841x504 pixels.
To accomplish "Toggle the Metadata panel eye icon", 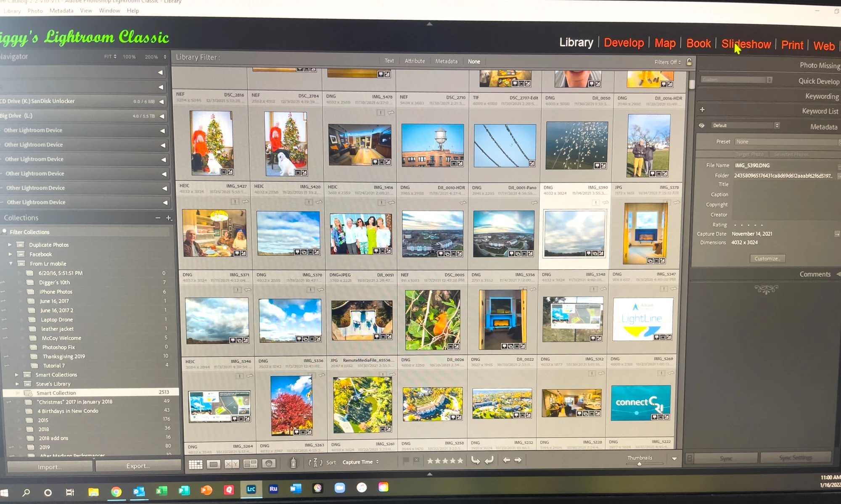I will (701, 125).
